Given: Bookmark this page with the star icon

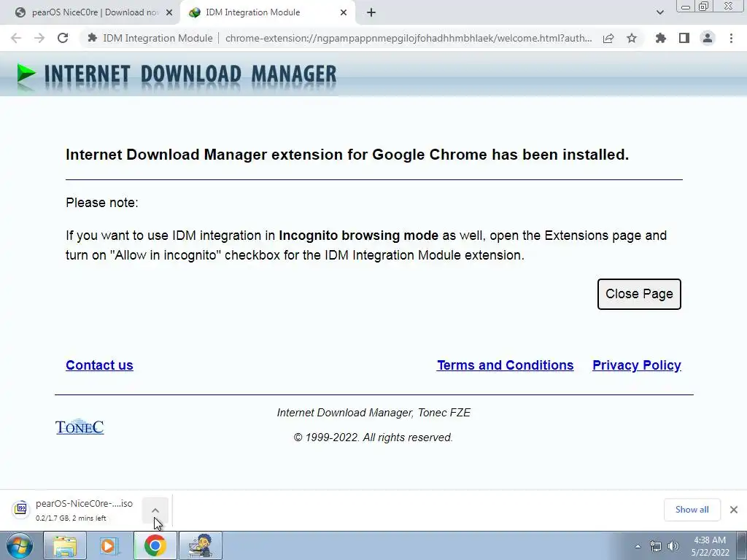Looking at the screenshot, I should [632, 38].
